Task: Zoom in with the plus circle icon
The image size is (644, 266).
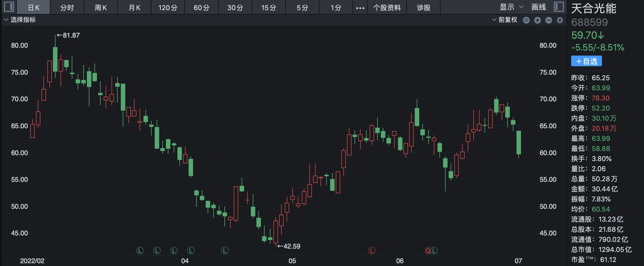Action: tap(538, 20)
